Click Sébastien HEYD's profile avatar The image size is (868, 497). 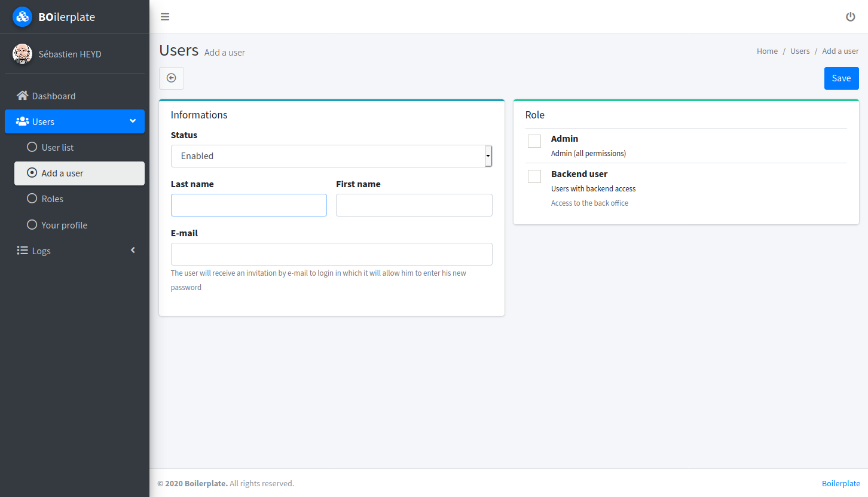pos(22,54)
